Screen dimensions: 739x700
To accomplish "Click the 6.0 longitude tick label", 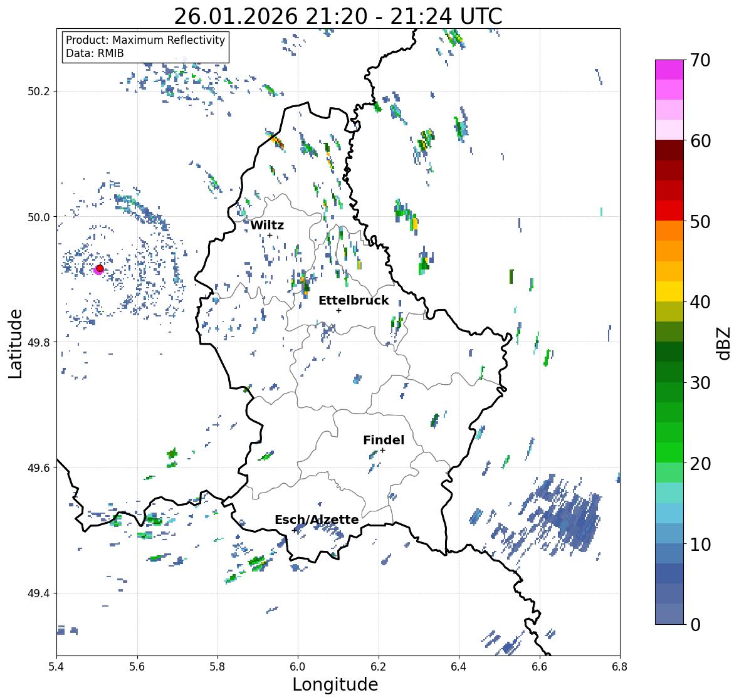I will (x=298, y=666).
